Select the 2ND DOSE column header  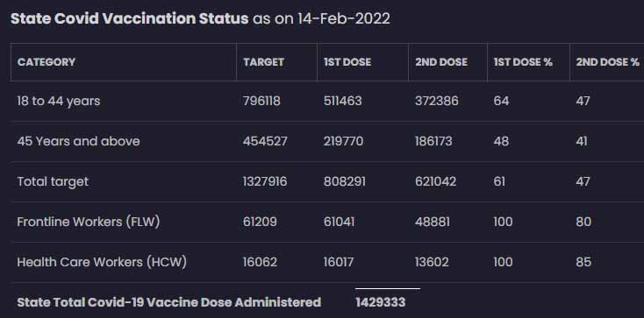tap(441, 62)
